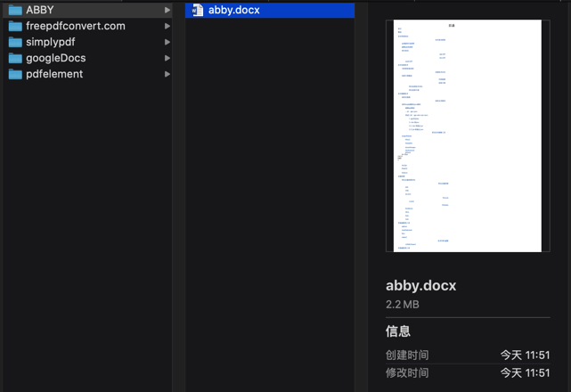Click the 今天 11:51 value beside 创建时间
This screenshot has height=392, width=571.
pyautogui.click(x=525, y=355)
